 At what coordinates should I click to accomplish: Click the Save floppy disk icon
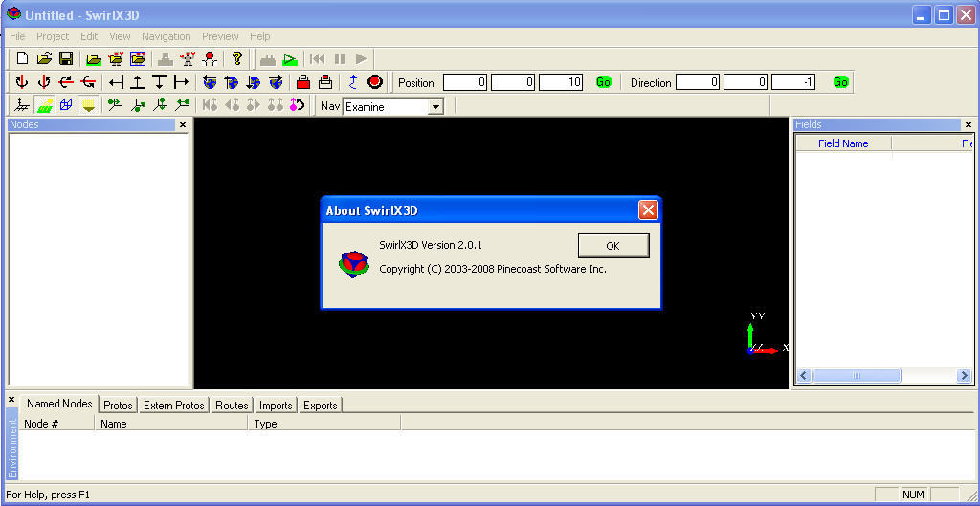(x=66, y=58)
